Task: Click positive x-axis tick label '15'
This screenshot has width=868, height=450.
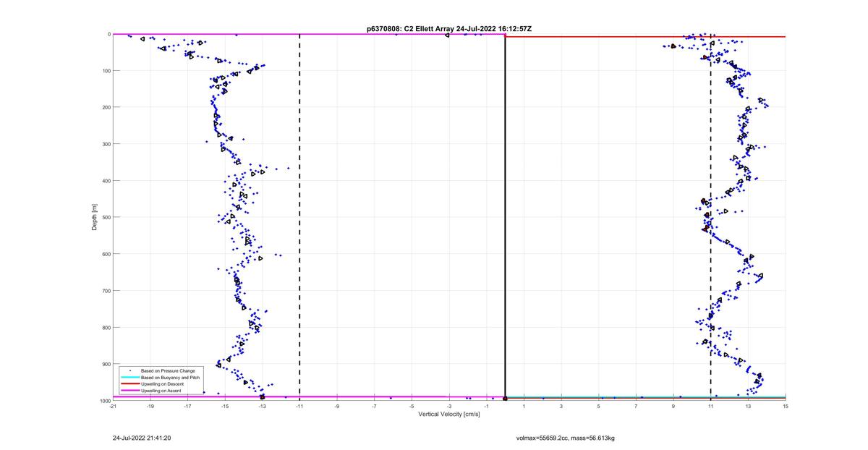Action: click(x=786, y=407)
